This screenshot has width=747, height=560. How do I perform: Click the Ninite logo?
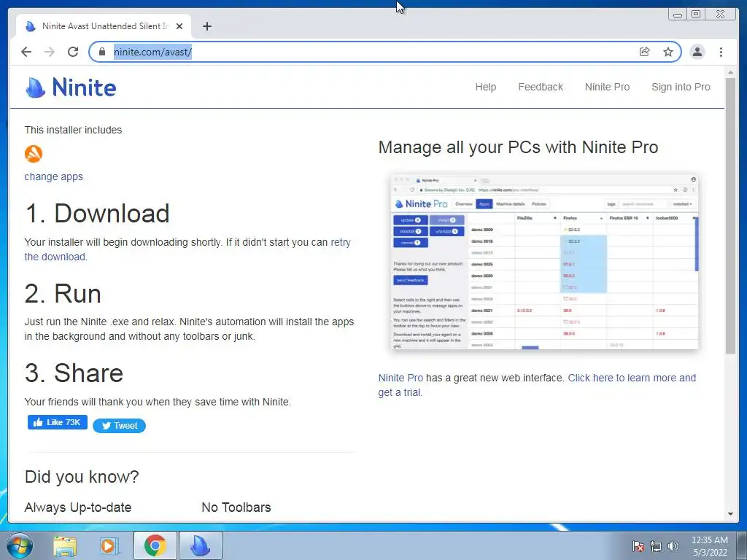[71, 87]
